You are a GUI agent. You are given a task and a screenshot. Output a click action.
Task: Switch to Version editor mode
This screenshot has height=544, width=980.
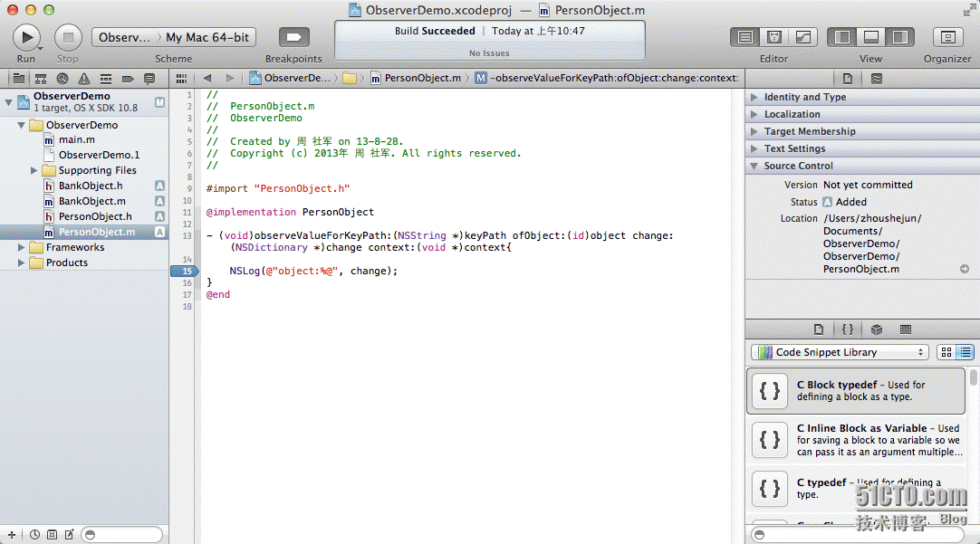pyautogui.click(x=803, y=37)
